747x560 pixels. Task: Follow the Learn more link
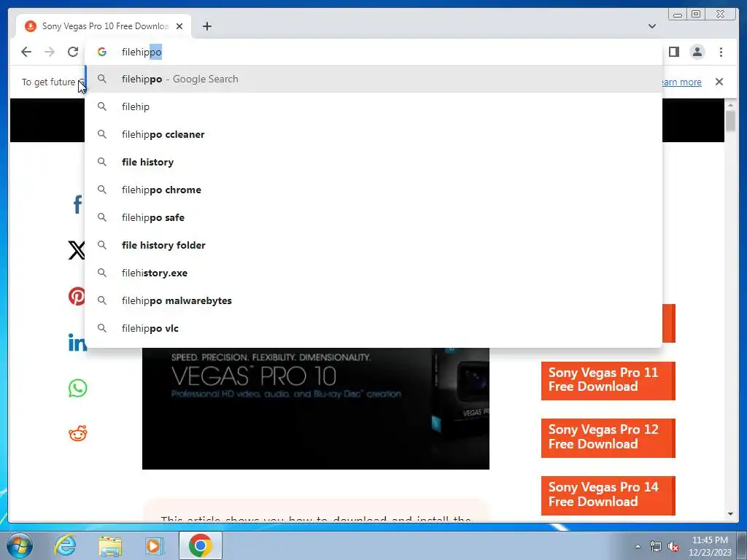tap(682, 82)
